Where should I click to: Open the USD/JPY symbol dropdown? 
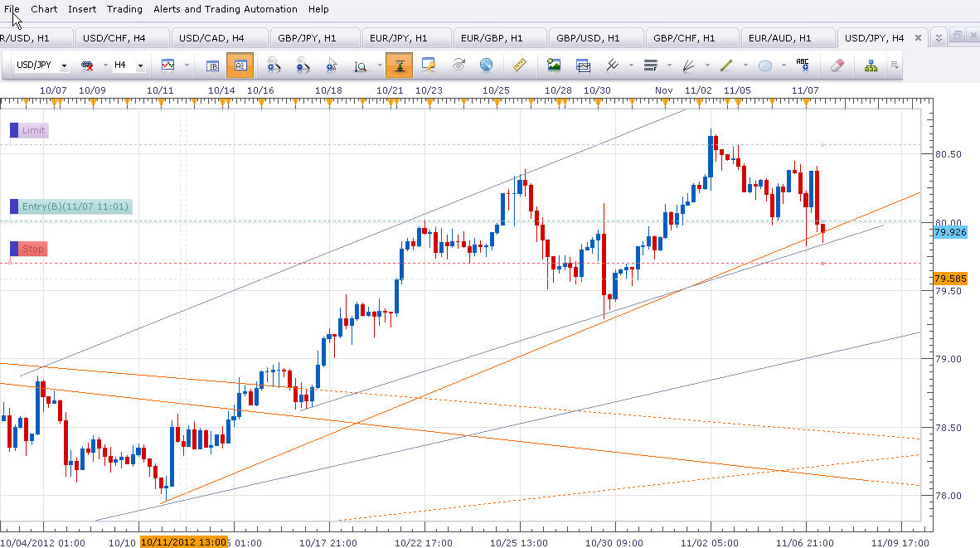pyautogui.click(x=64, y=65)
